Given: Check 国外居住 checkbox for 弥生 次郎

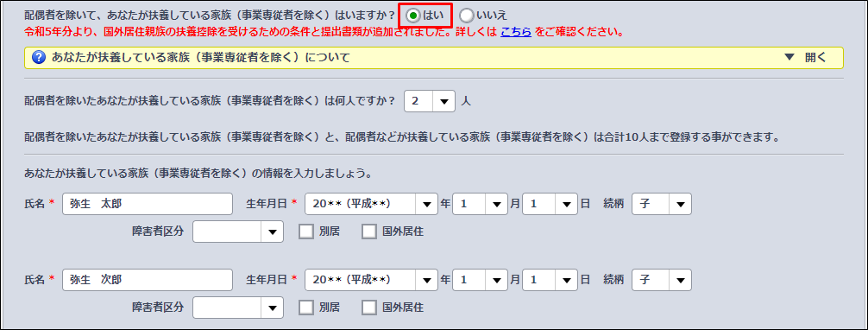Looking at the screenshot, I should point(369,308).
